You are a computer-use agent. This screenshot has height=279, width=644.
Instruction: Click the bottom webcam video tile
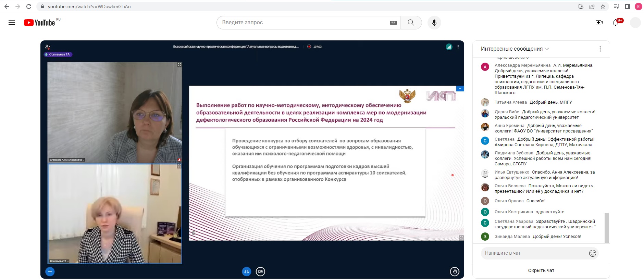tap(114, 214)
